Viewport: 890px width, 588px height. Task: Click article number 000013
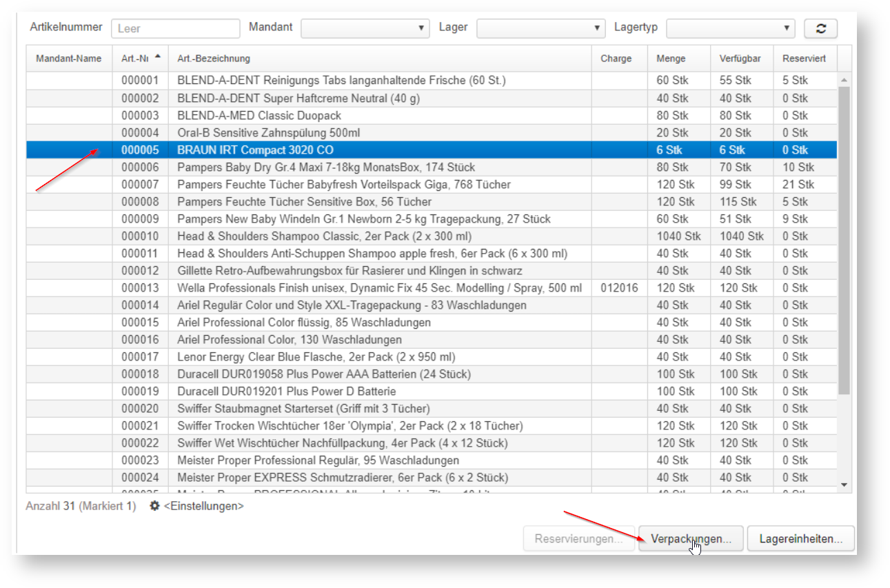(x=140, y=287)
